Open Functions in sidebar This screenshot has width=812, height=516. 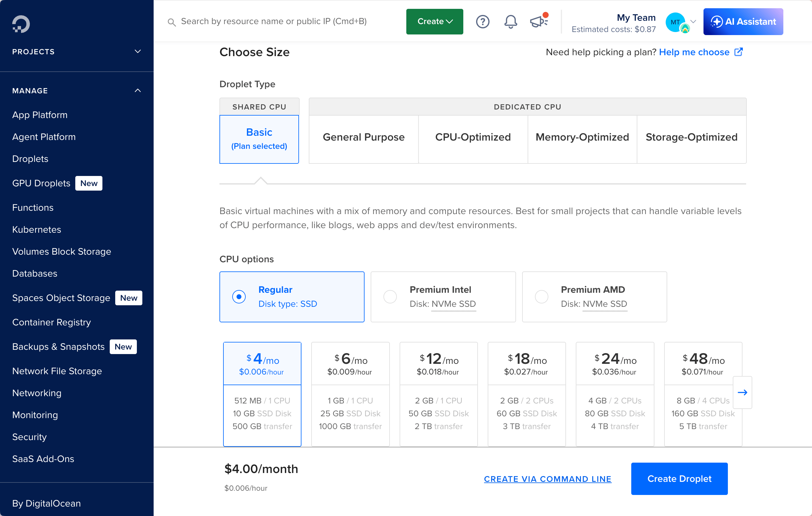click(33, 207)
